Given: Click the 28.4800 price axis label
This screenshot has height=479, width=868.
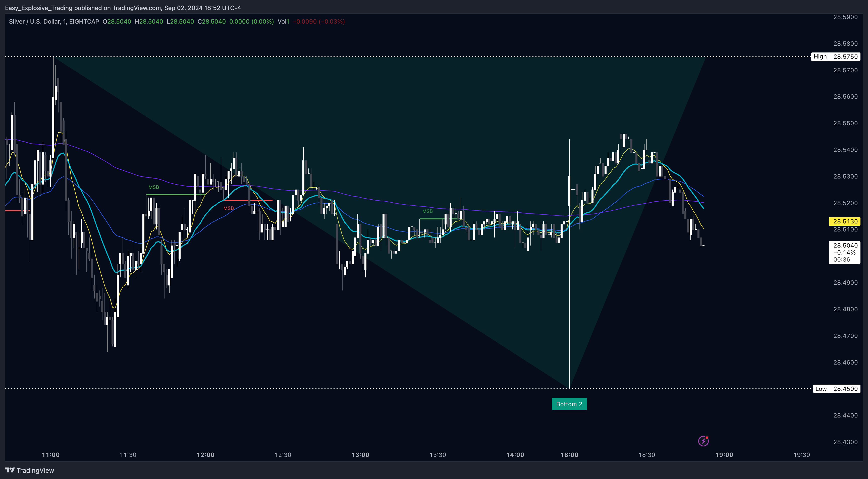Looking at the screenshot, I should 845,309.
